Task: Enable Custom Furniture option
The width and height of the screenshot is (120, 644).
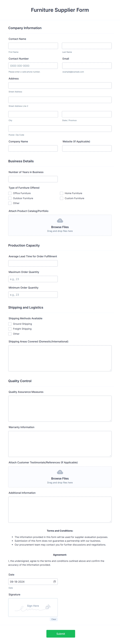Action: [x=61, y=198]
